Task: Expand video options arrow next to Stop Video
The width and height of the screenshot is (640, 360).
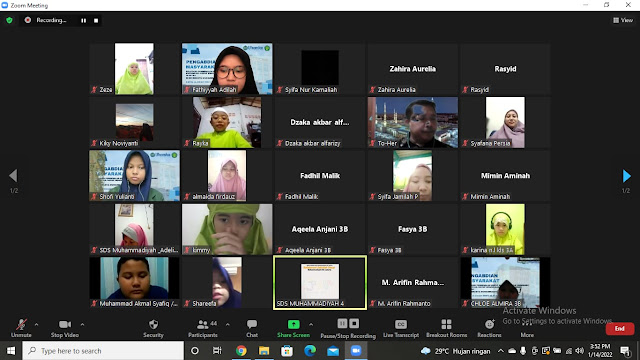Action: (82, 324)
